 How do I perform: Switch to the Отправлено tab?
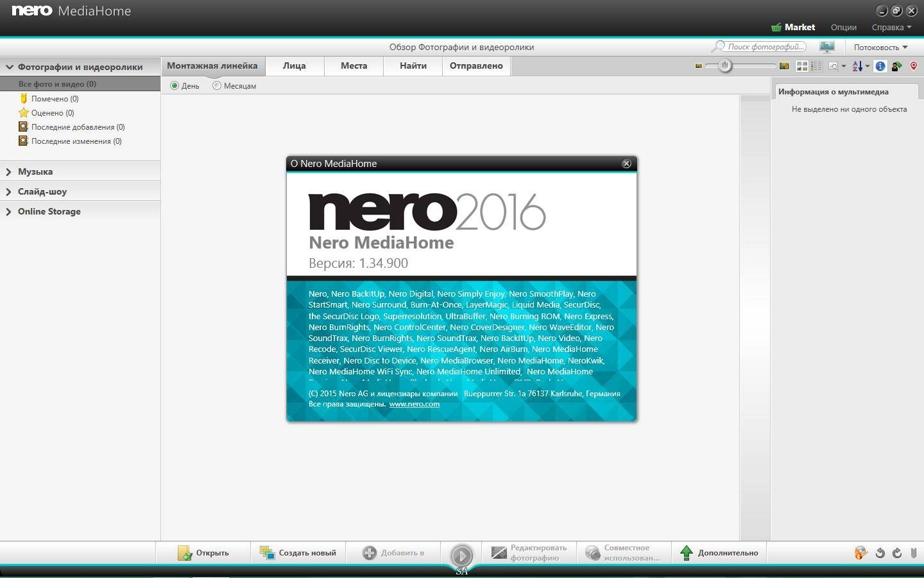coord(476,66)
